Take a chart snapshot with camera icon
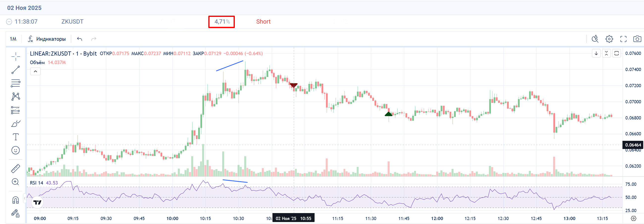 (637, 39)
